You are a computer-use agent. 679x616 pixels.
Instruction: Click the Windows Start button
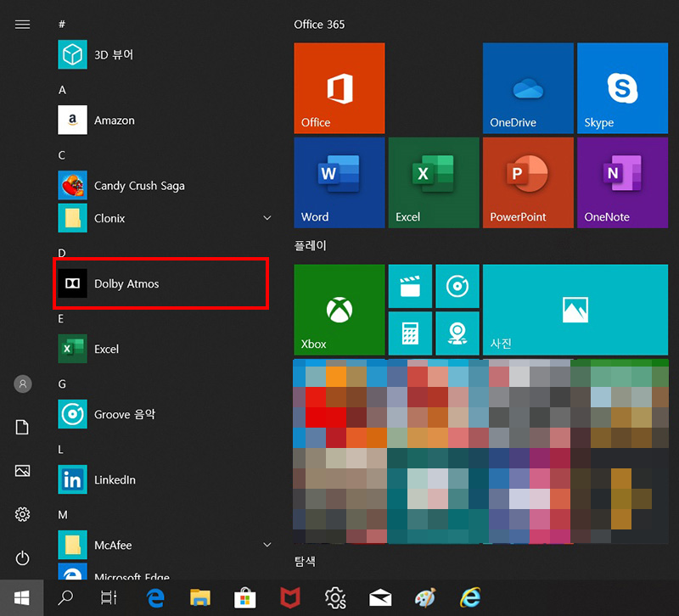[x=22, y=598]
